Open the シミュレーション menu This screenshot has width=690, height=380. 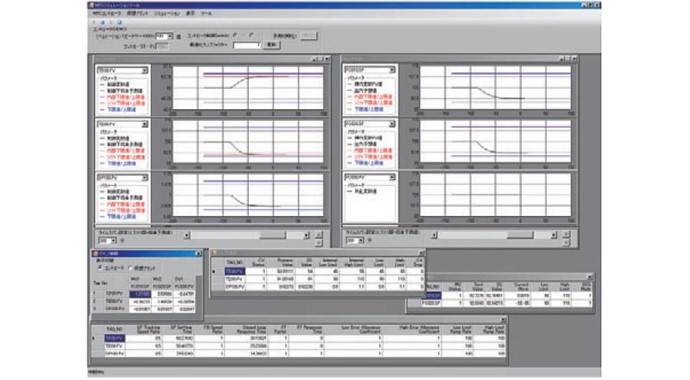click(x=167, y=14)
